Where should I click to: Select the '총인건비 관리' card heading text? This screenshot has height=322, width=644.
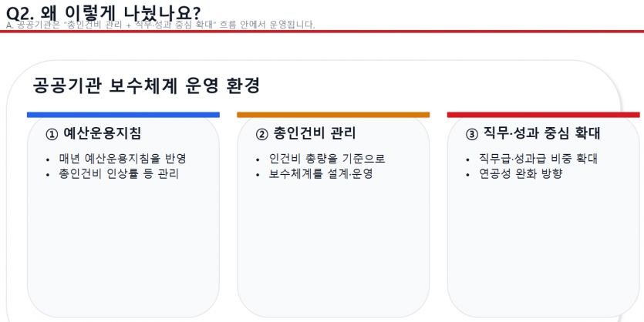315,133
